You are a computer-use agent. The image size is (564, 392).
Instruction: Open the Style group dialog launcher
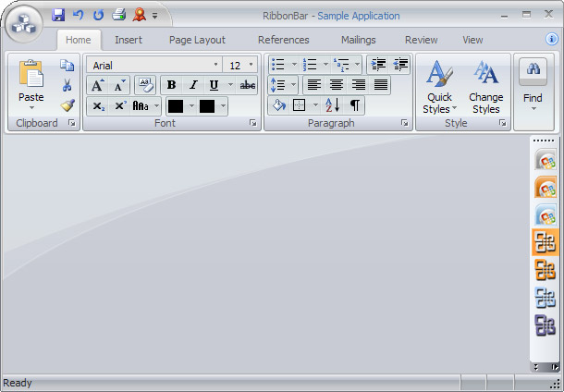coord(502,123)
